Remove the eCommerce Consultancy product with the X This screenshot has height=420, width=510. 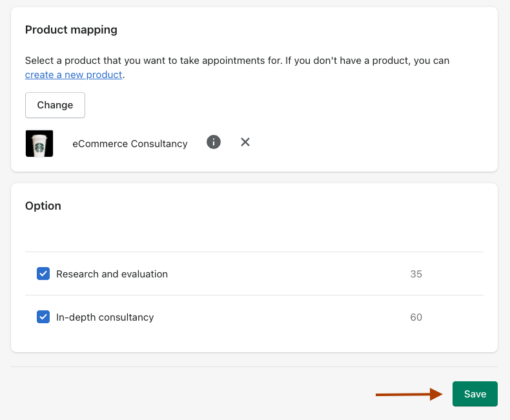tap(245, 142)
